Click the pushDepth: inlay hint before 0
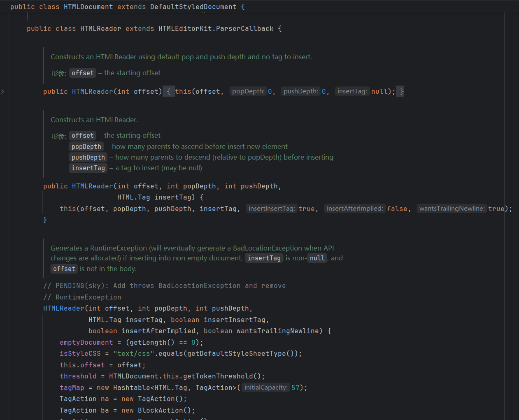Screen dimensions: 519x420 click(301, 91)
